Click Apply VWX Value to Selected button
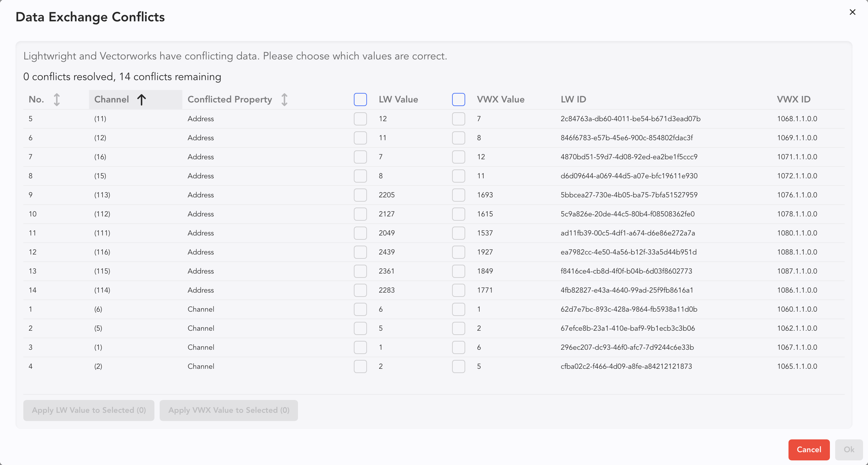 [x=228, y=410]
